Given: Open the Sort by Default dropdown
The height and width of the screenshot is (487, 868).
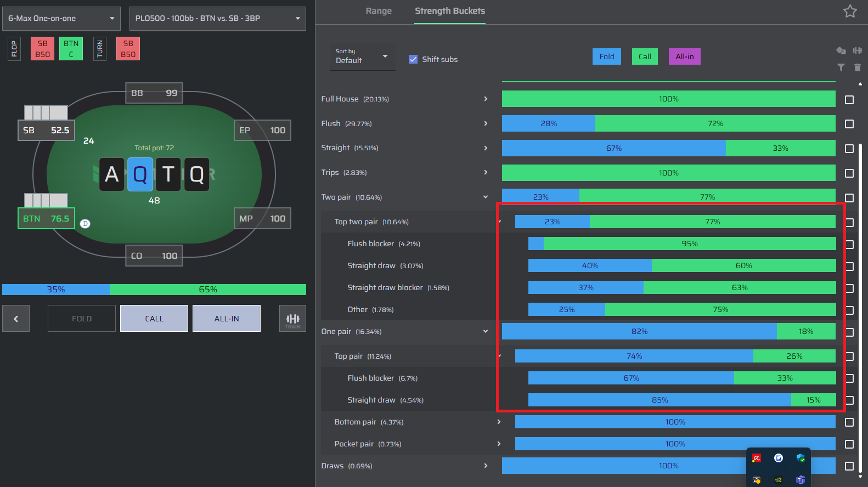Looking at the screenshot, I should pyautogui.click(x=362, y=56).
